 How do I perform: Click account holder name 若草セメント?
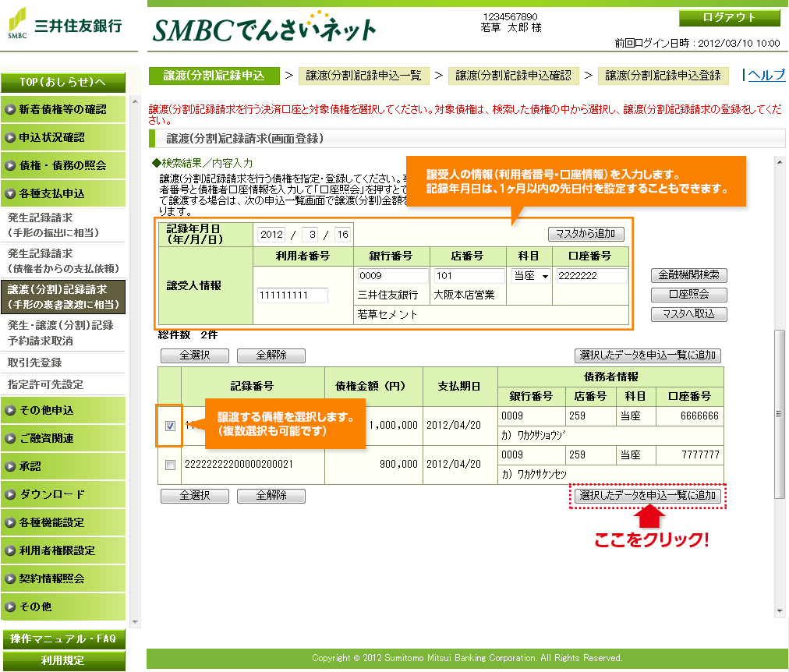tap(387, 315)
